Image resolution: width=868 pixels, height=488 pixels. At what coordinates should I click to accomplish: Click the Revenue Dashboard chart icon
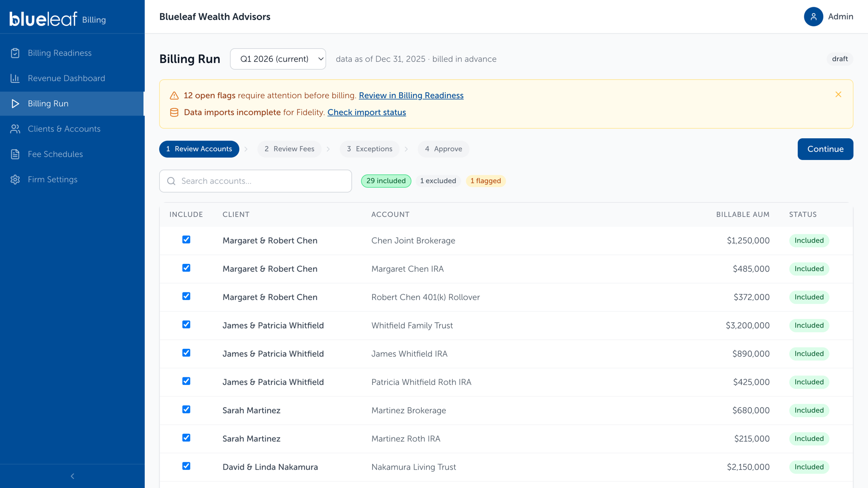point(15,78)
